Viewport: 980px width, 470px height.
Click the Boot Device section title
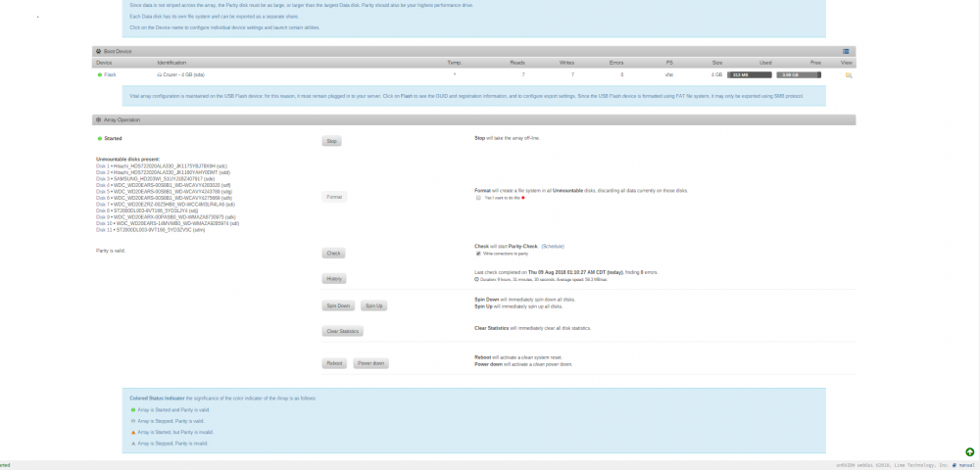pyautogui.click(x=118, y=51)
